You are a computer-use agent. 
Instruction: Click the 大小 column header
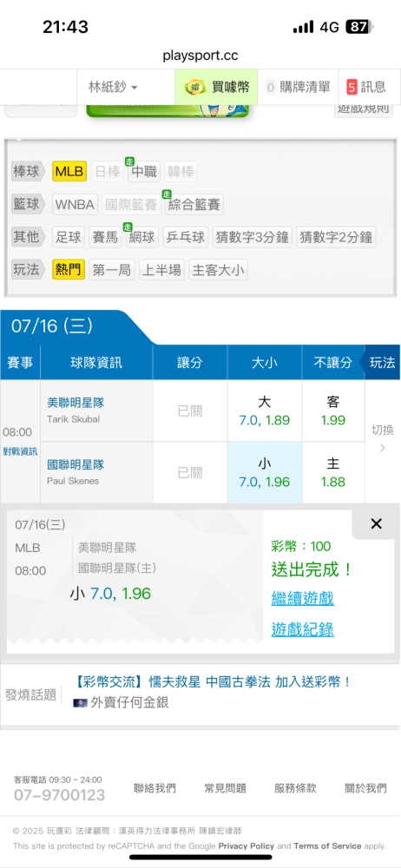(265, 363)
